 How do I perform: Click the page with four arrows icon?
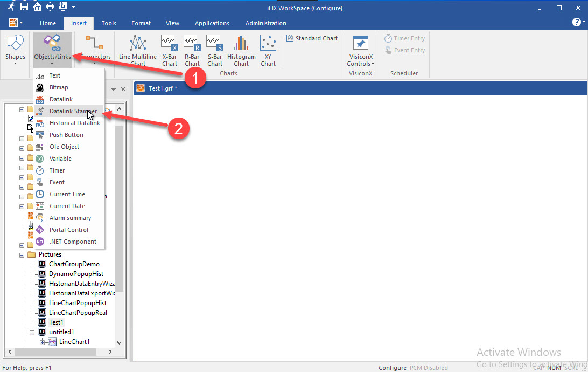click(x=50, y=6)
